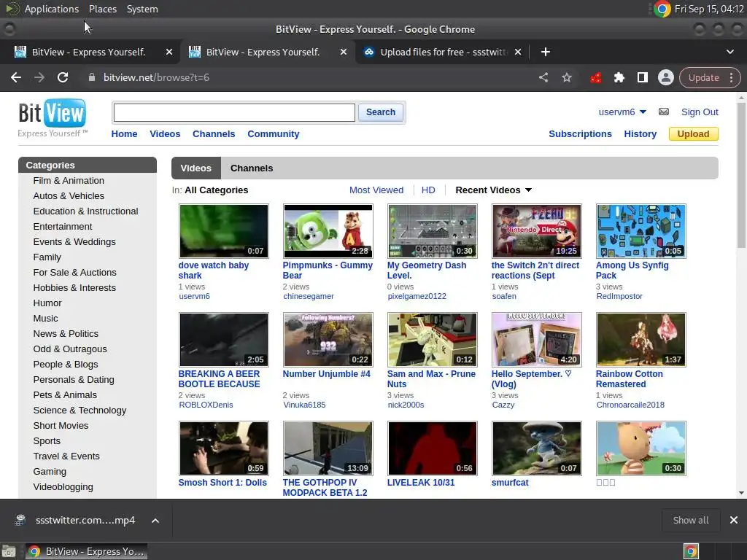Open the Sam and Max Prune Nuts thumbnail
747x560 pixels.
(432, 340)
